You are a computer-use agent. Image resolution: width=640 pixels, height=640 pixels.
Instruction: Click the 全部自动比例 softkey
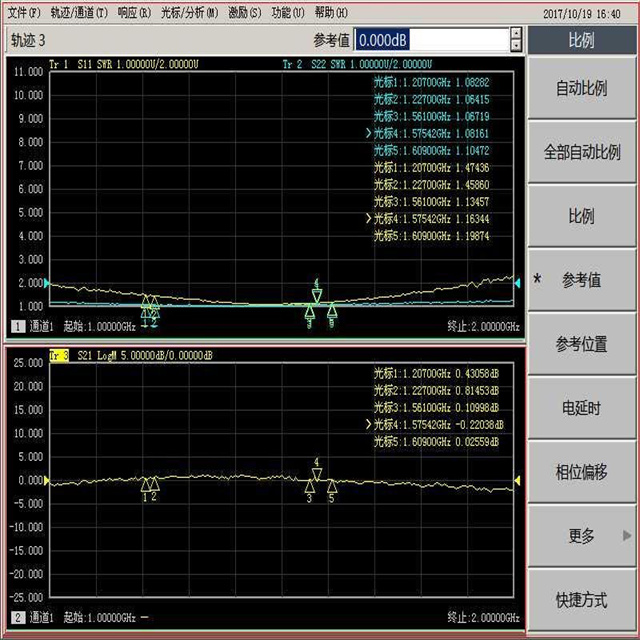(x=582, y=152)
